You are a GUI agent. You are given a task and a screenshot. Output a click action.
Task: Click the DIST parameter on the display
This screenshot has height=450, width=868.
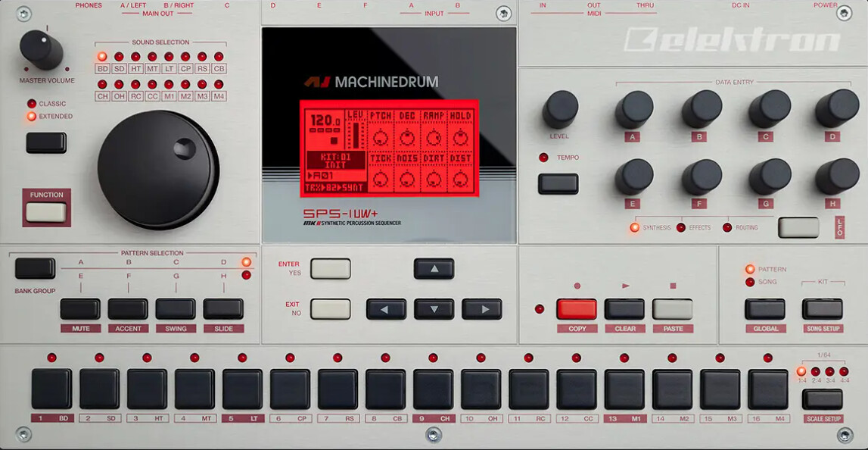click(461, 172)
